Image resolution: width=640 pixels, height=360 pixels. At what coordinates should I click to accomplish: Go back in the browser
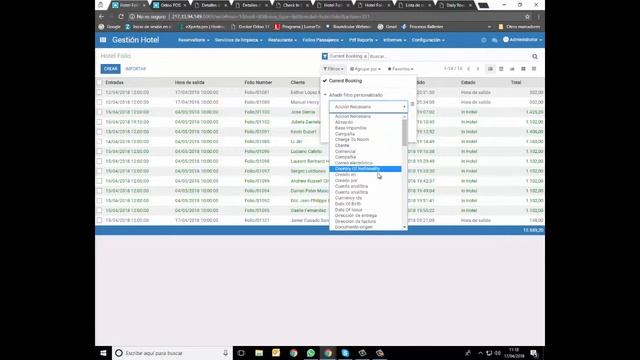coord(102,17)
